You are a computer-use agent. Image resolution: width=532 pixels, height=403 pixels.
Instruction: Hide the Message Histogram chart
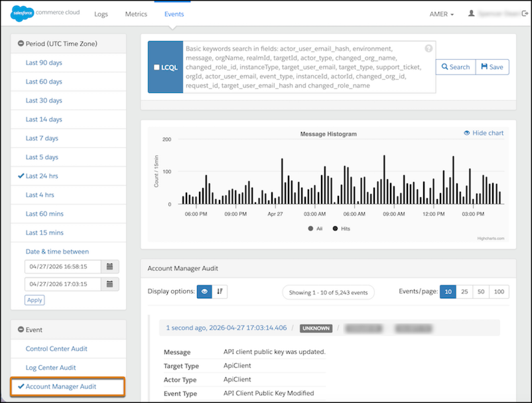(484, 133)
